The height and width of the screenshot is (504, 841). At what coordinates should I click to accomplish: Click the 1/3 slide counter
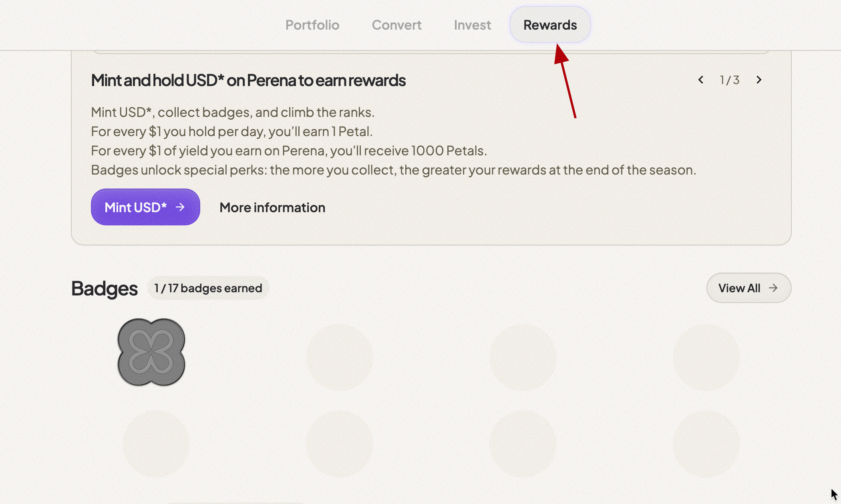point(730,80)
